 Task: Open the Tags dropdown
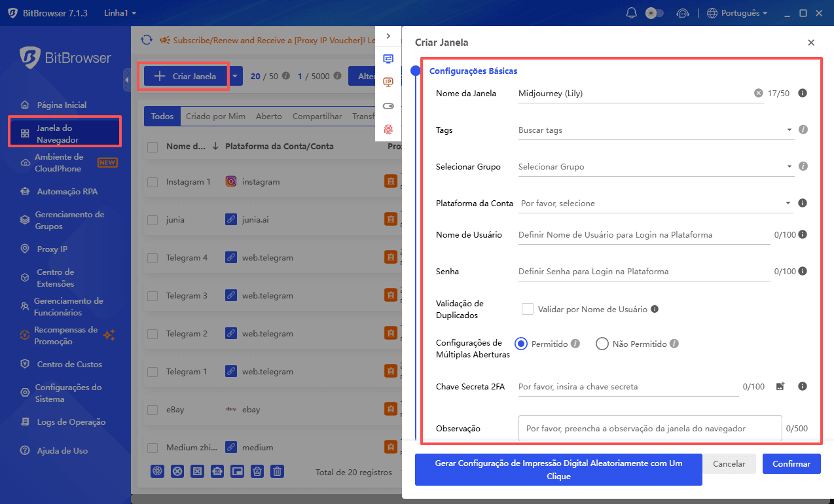click(x=656, y=130)
